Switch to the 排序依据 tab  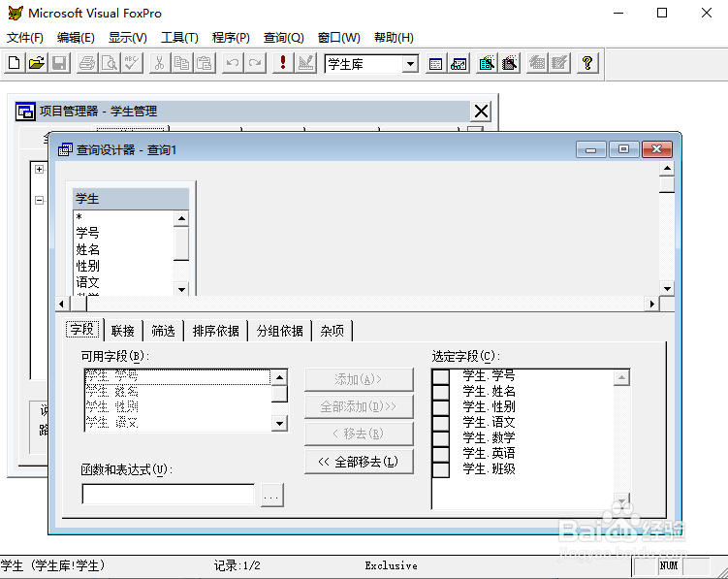click(x=216, y=331)
